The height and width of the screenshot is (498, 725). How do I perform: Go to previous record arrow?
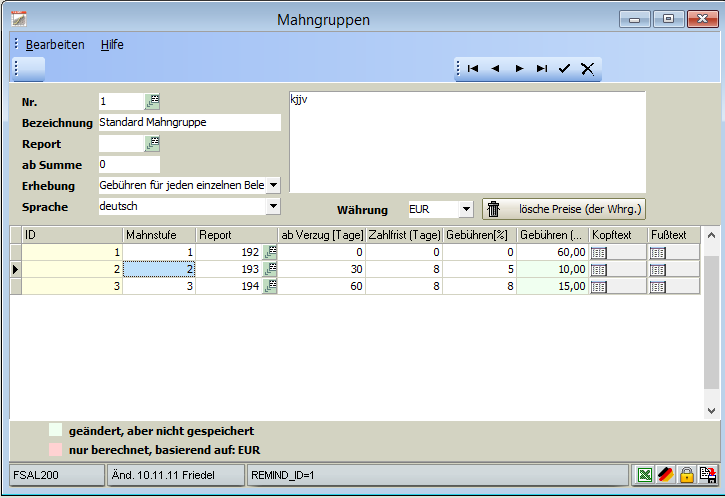(x=495, y=69)
